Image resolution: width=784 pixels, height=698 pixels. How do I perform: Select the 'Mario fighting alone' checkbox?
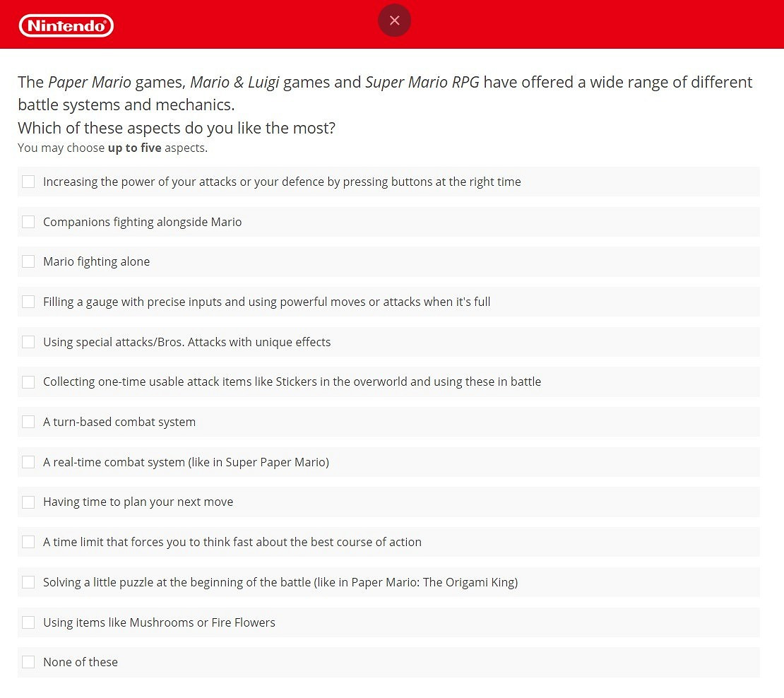(28, 261)
